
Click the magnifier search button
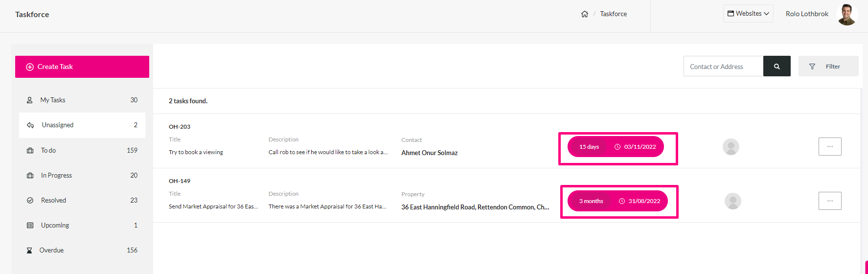pos(777,66)
